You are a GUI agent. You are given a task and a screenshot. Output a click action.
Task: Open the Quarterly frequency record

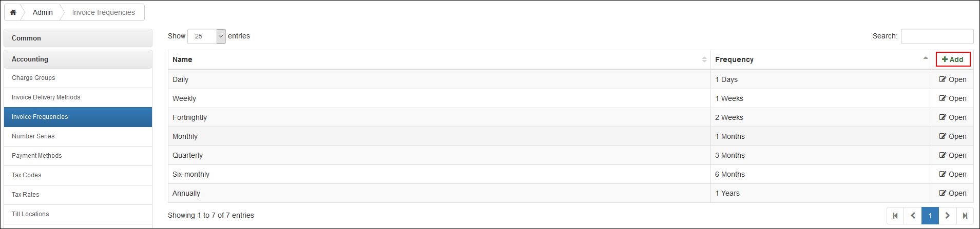[953, 155]
